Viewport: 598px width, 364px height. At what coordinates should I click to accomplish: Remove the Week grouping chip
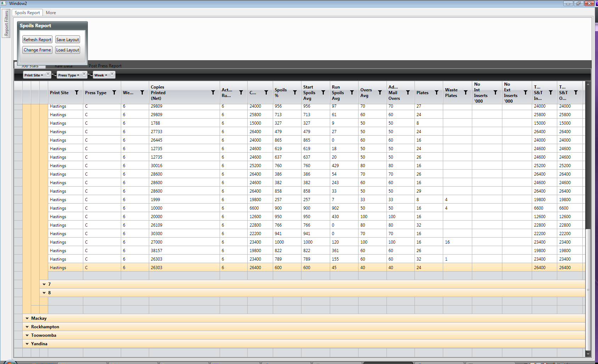112,74
